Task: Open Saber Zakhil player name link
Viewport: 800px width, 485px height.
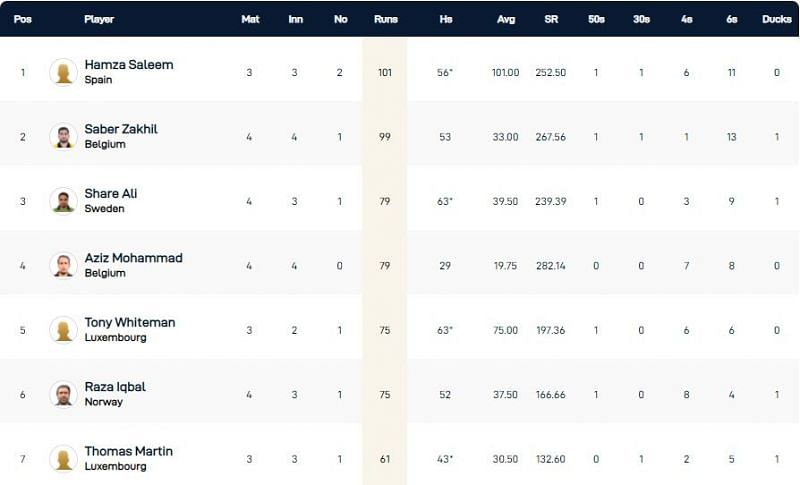Action: point(121,129)
